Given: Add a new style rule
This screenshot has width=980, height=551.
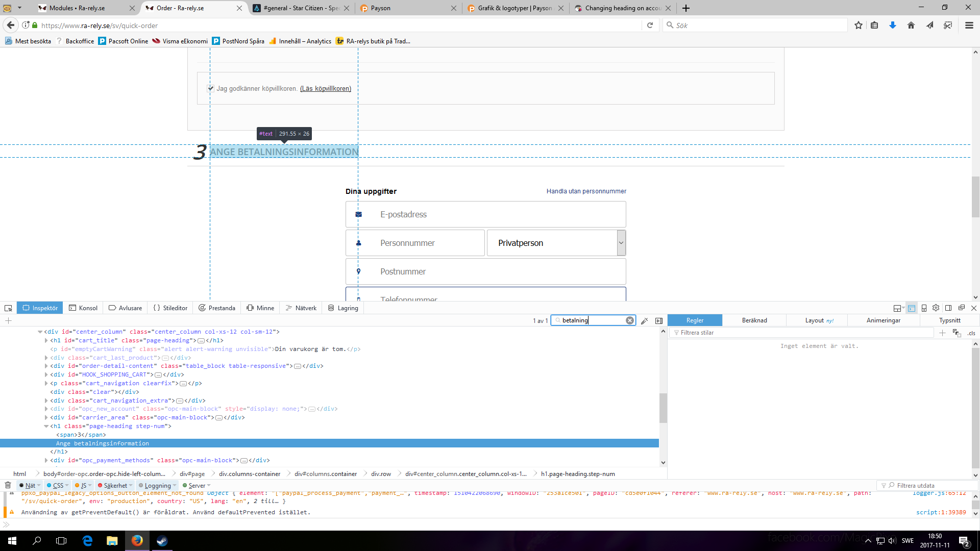Looking at the screenshot, I should coord(942,333).
